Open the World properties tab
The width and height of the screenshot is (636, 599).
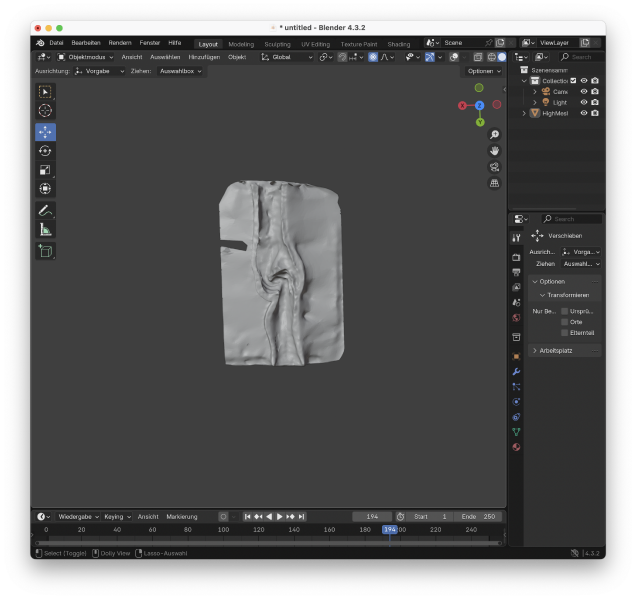(516, 318)
